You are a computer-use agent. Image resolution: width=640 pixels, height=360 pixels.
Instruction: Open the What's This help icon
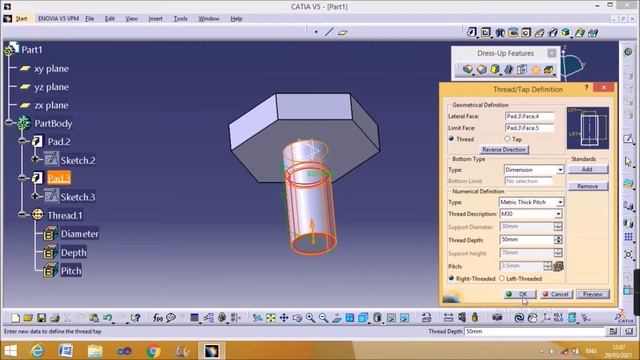(136, 318)
